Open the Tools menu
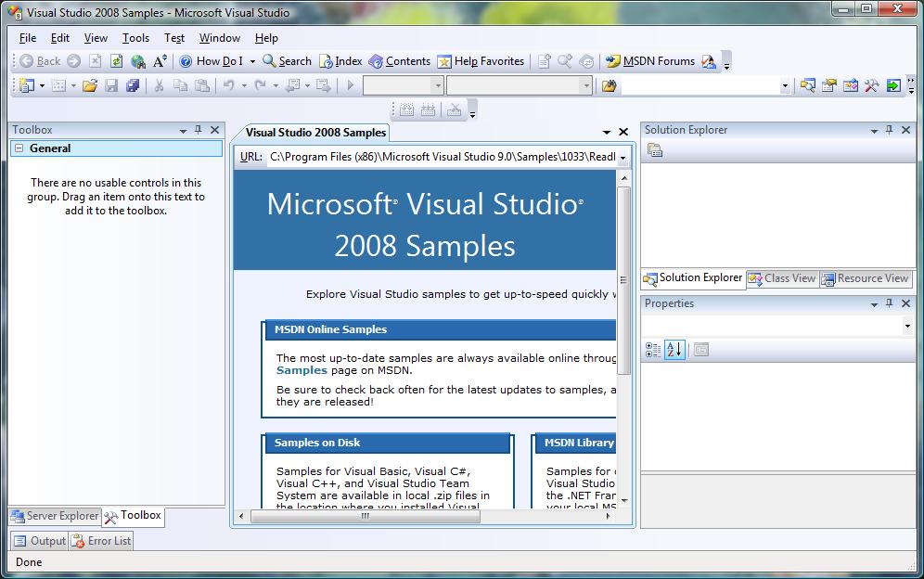Image resolution: width=924 pixels, height=579 pixels. tap(135, 38)
